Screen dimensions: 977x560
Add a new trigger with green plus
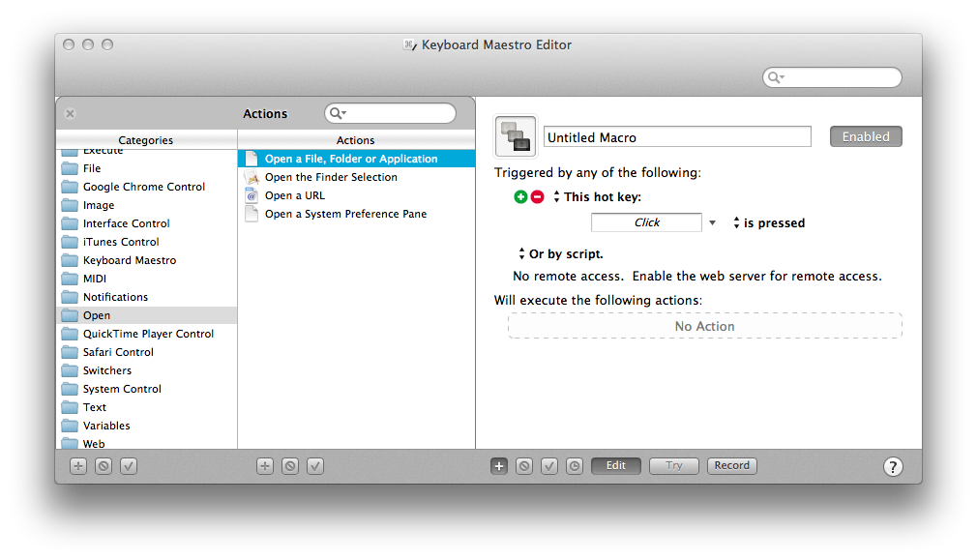tap(520, 197)
